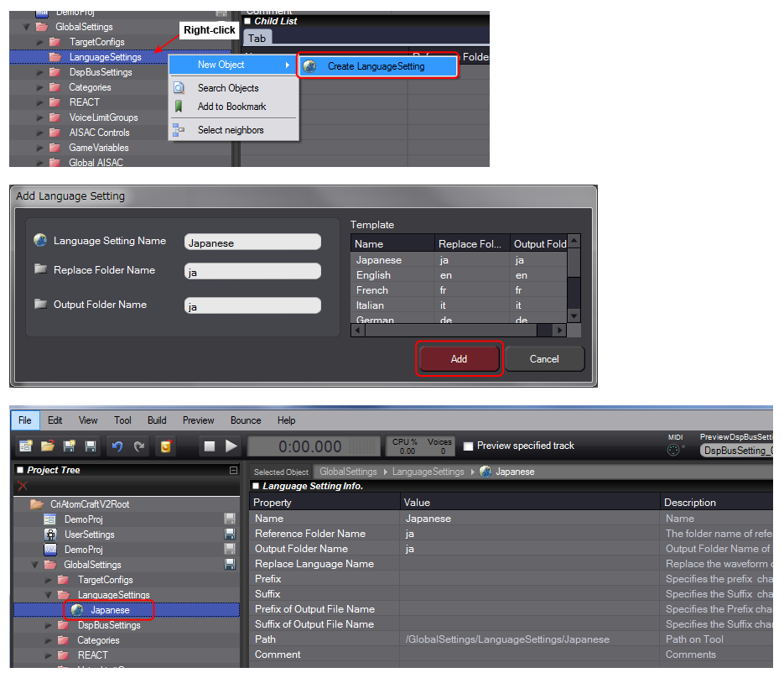
Task: Click globe icon in the Japanese breadcrumb
Action: pos(485,472)
